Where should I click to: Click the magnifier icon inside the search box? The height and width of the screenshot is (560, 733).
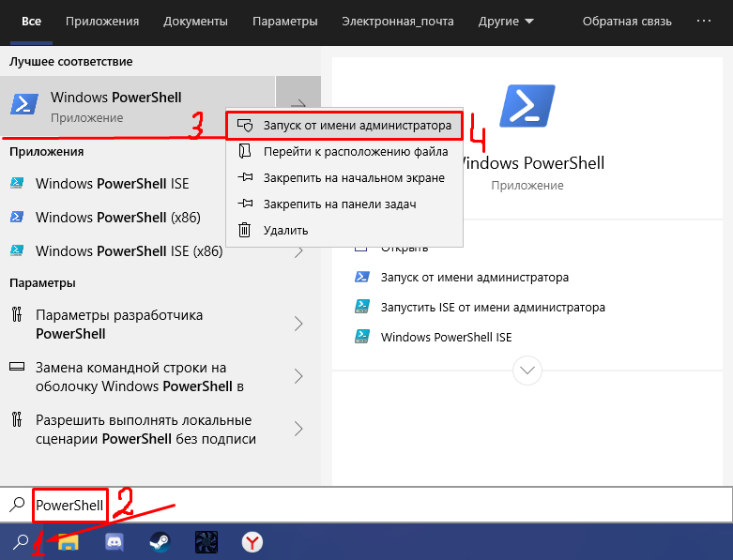pos(17,505)
